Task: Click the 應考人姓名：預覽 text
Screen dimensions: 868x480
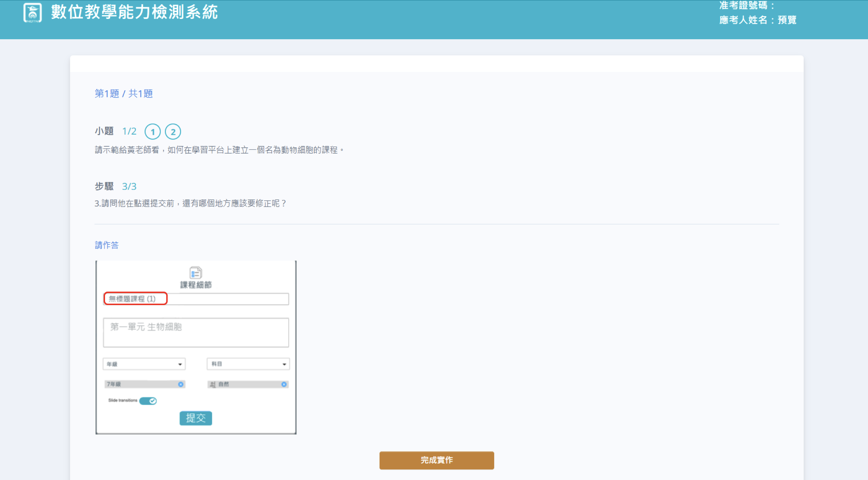Action: (x=758, y=20)
